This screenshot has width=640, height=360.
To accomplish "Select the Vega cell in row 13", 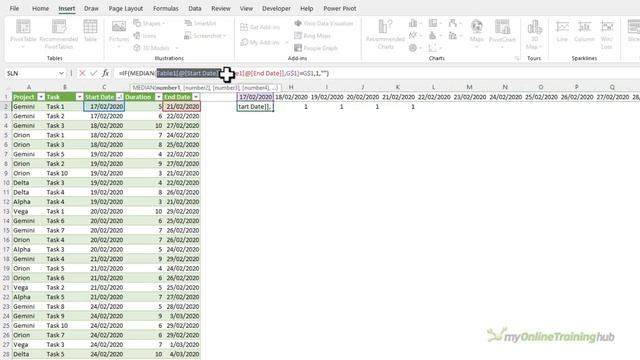I will point(29,211).
